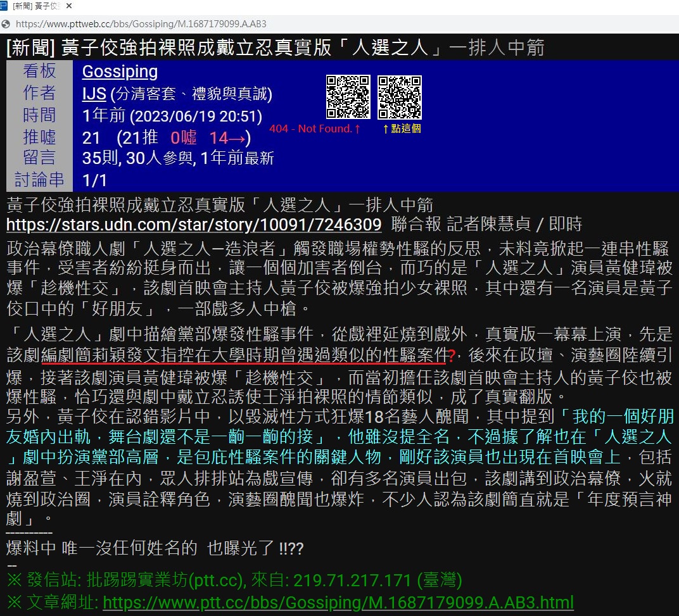Click the comments summary '35則, 30人參與'
The height and width of the screenshot is (616, 679).
pos(137,158)
